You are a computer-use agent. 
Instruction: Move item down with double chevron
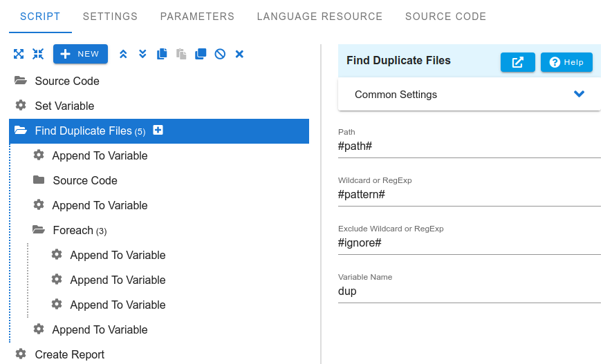[142, 54]
